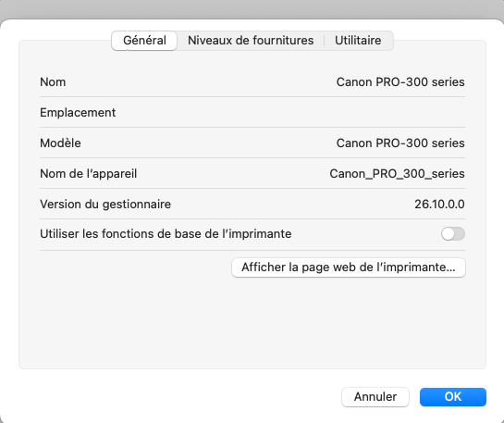
Task: Select the Utilitaire tab
Action: pyautogui.click(x=358, y=41)
